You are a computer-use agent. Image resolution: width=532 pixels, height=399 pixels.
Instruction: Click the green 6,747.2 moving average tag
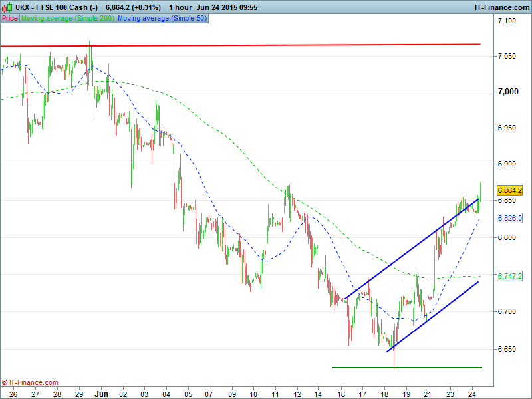tap(509, 276)
